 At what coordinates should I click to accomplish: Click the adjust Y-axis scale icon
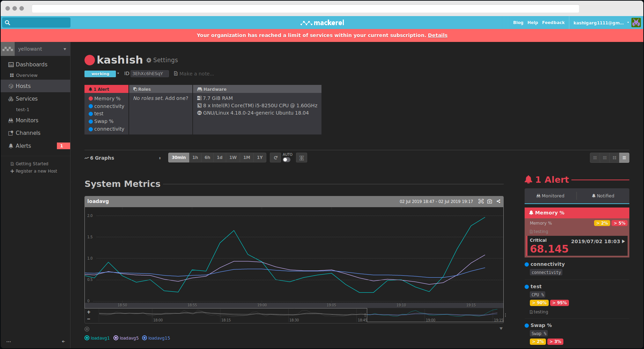coord(302,158)
